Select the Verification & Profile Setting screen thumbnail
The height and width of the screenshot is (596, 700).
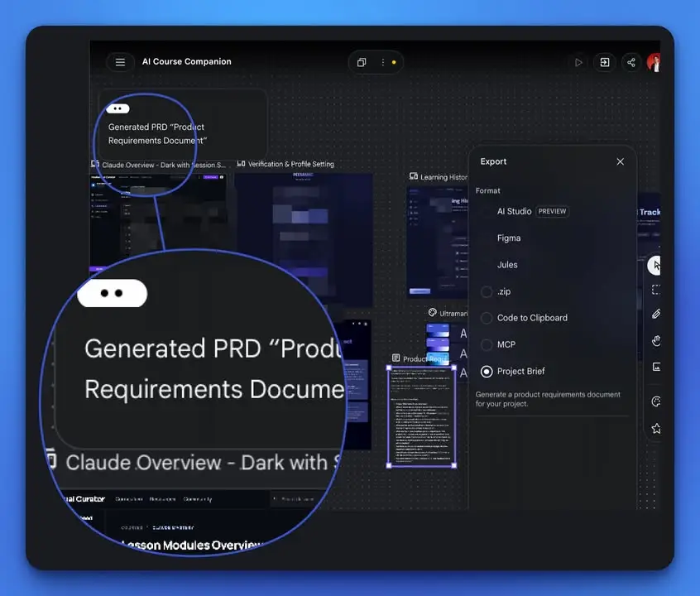pos(304,239)
